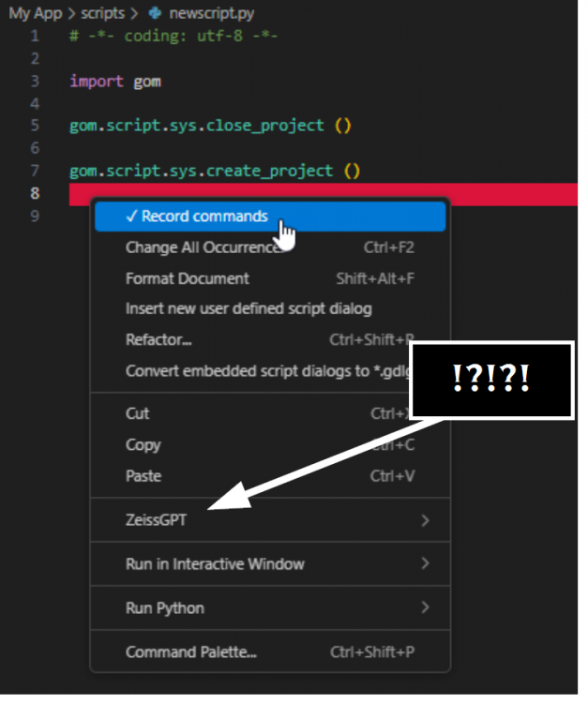Expand the ZeissGPT submenu arrow
This screenshot has height=703, width=588.
pos(425,520)
